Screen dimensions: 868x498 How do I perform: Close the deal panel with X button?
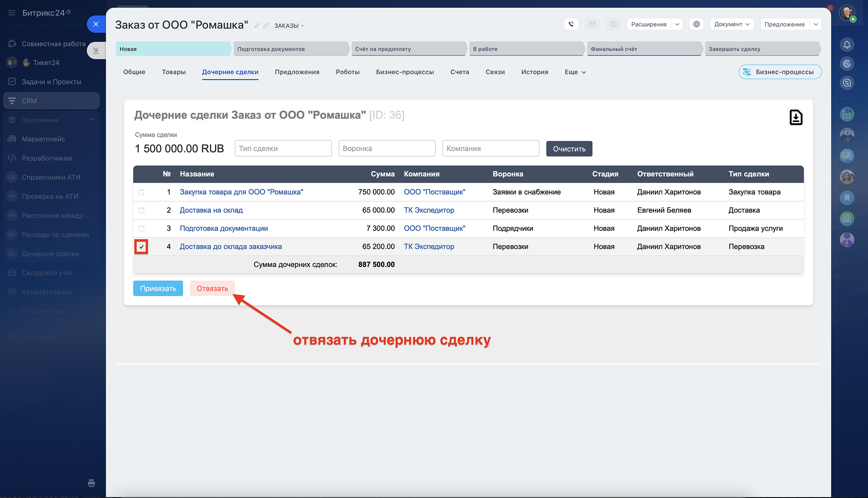96,24
